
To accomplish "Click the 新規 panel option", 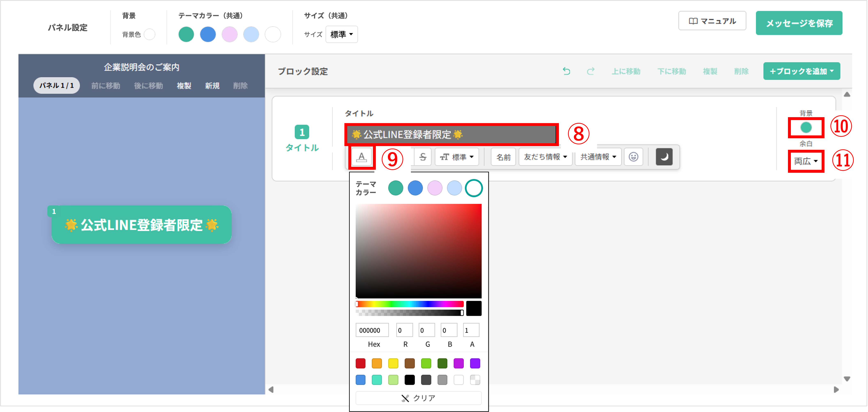I will pyautogui.click(x=212, y=86).
